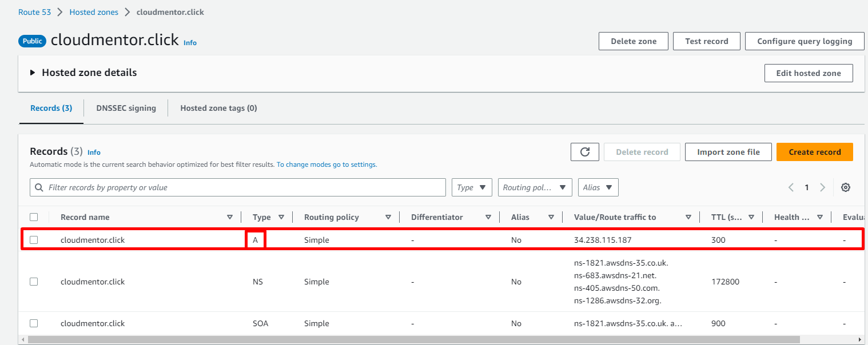This screenshot has height=345, width=868.
Task: Click the refresh records icon button
Action: coord(584,152)
